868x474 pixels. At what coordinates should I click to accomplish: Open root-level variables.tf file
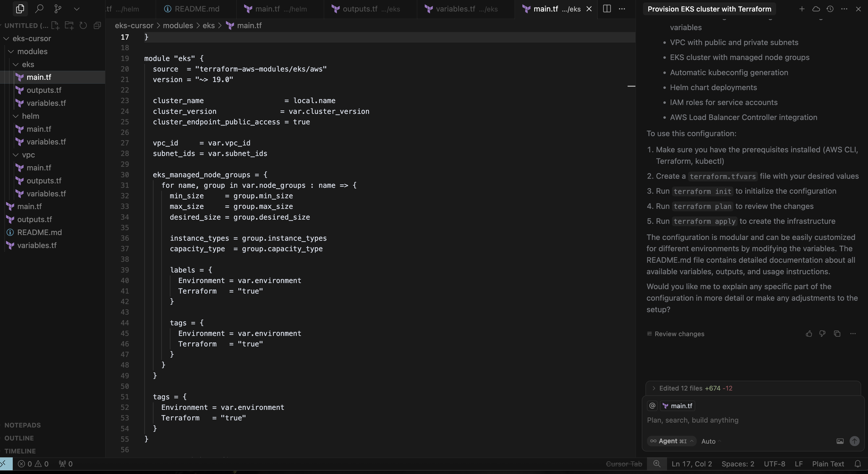[x=37, y=245]
